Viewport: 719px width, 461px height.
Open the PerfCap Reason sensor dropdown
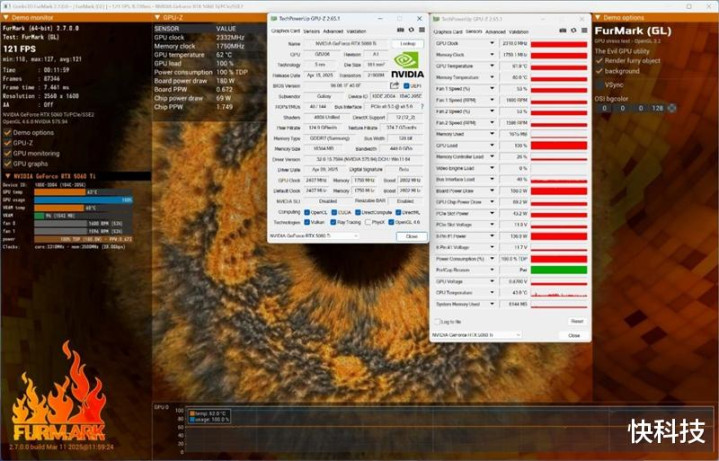(x=492, y=270)
